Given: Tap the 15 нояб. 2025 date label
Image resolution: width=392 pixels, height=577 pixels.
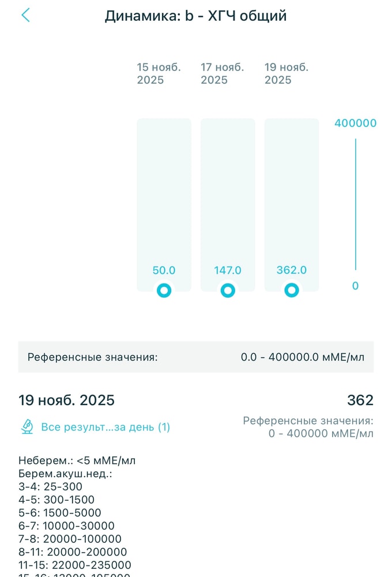Looking at the screenshot, I should coord(159,74).
